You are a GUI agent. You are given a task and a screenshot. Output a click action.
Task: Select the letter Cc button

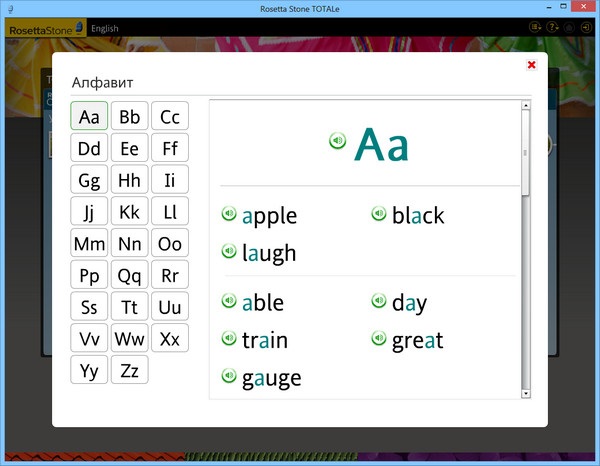[x=170, y=116]
